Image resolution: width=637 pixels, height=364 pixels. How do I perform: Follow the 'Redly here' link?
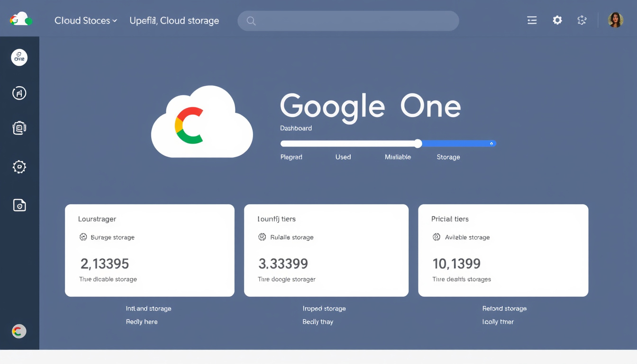[142, 322]
